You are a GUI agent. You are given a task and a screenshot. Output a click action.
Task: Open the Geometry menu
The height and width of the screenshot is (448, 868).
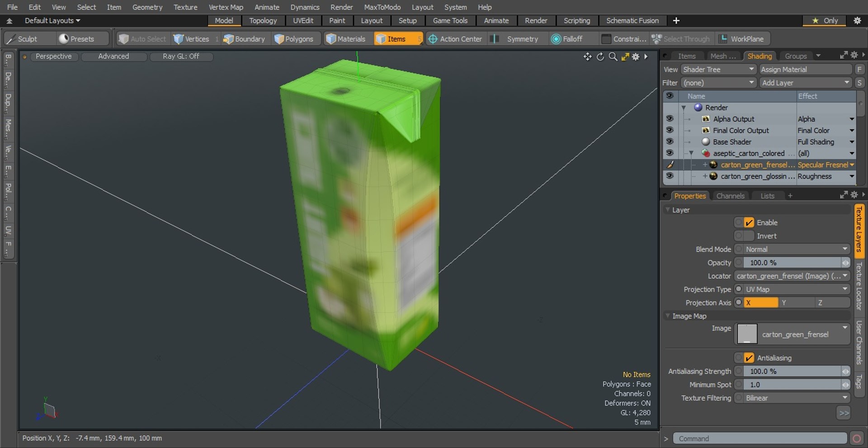pyautogui.click(x=147, y=7)
